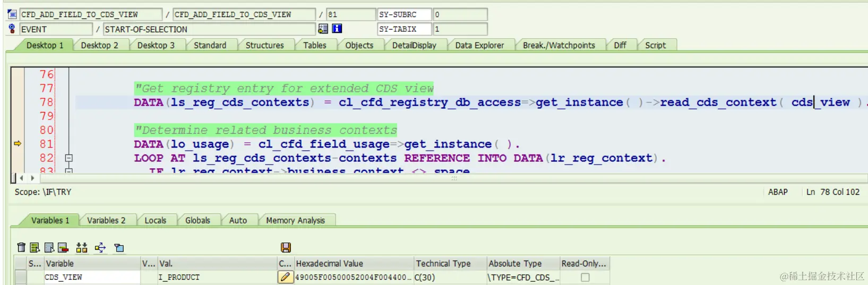Open the Data Explorer tab

[x=479, y=45]
